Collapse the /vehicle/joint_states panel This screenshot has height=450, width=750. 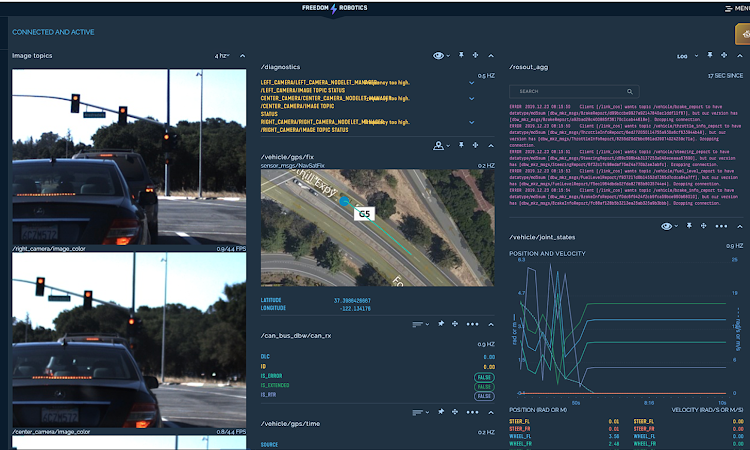(x=740, y=226)
